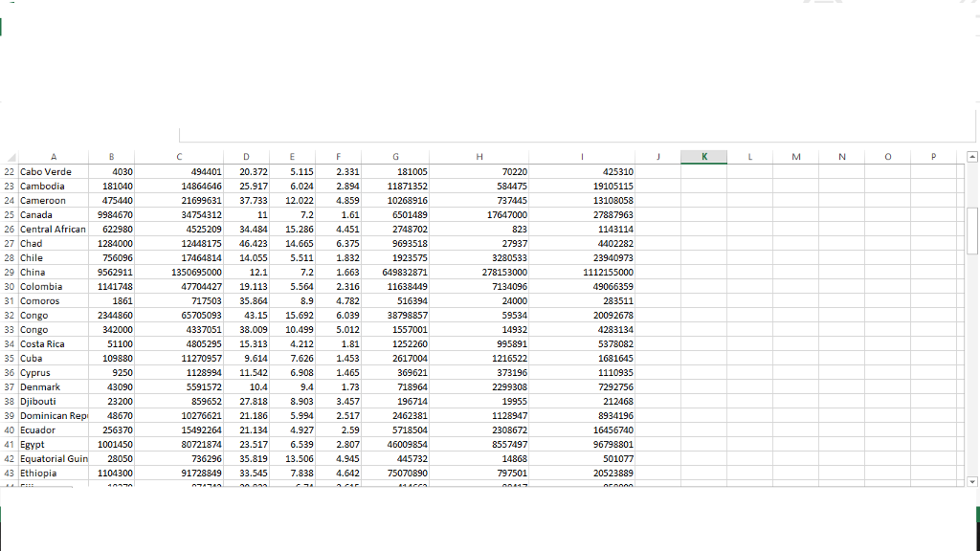Click into the formula bar field
The image size is (980, 551).
click(x=576, y=135)
